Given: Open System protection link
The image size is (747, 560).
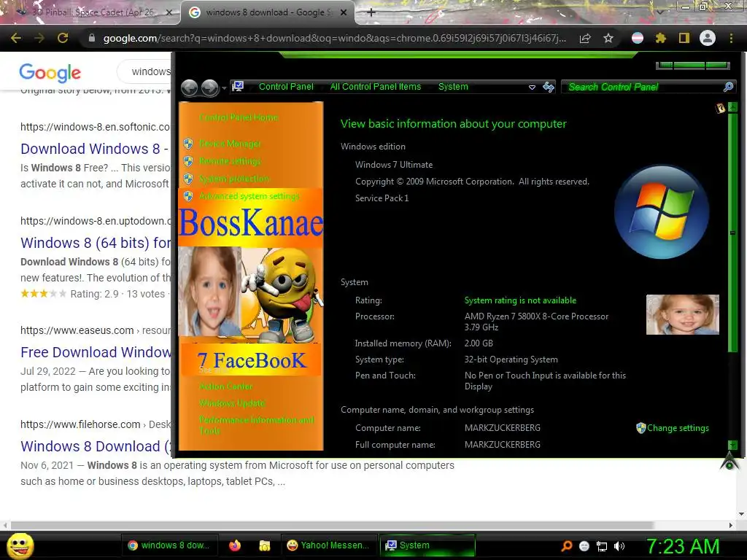Looking at the screenshot, I should 234,179.
